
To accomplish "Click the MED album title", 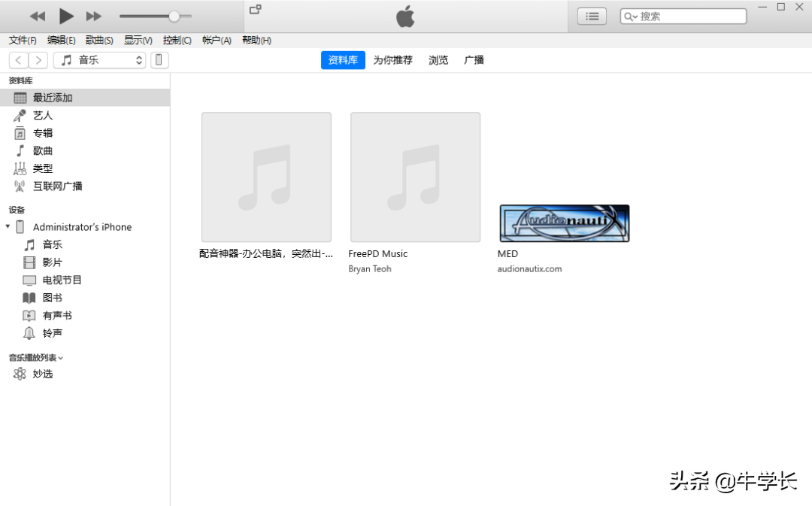I will pos(507,254).
